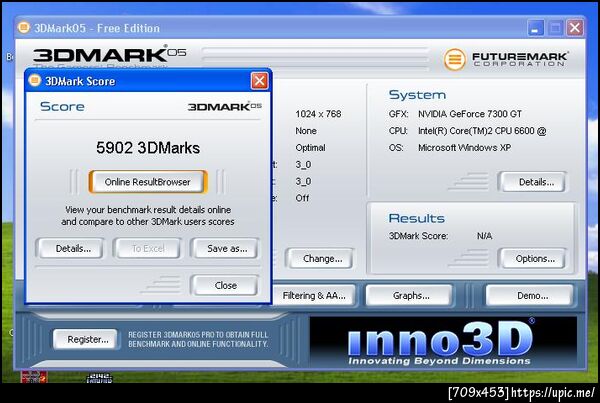This screenshot has height=403, width=600.
Task: Click the To Excel button
Action: pos(147,249)
